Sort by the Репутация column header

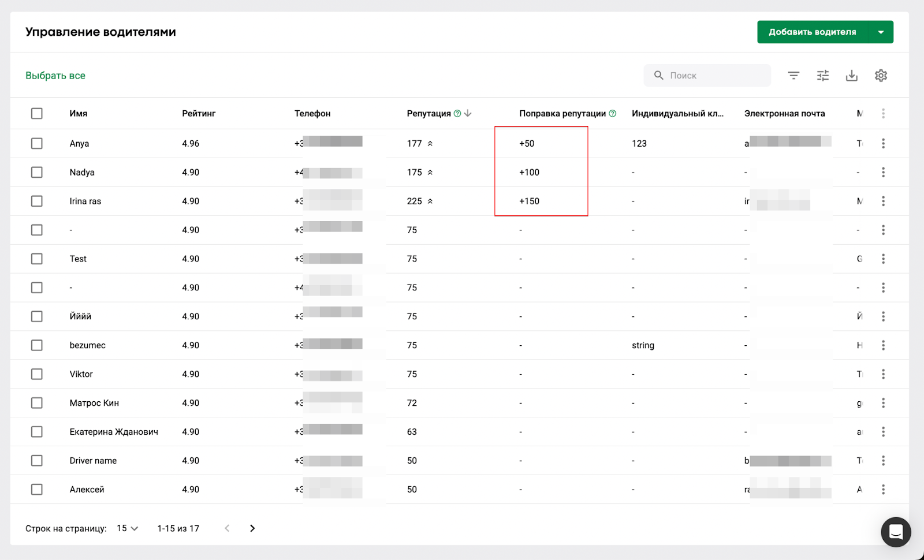(429, 114)
